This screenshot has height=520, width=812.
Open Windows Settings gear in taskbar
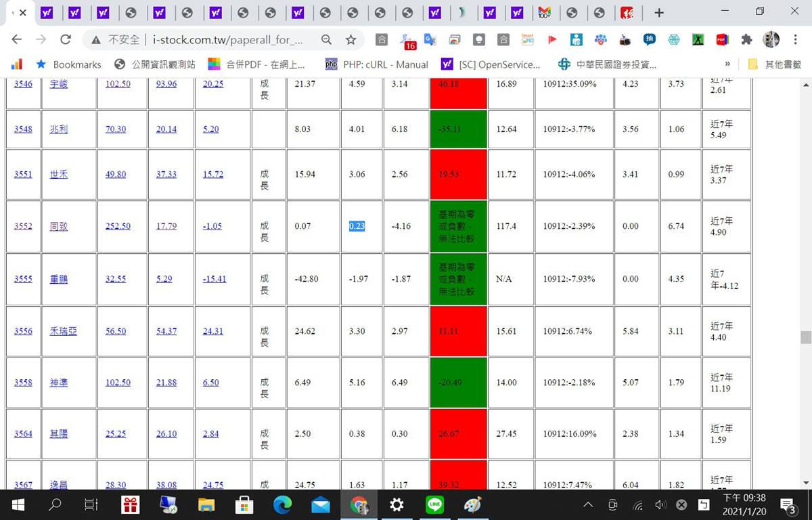coord(397,505)
